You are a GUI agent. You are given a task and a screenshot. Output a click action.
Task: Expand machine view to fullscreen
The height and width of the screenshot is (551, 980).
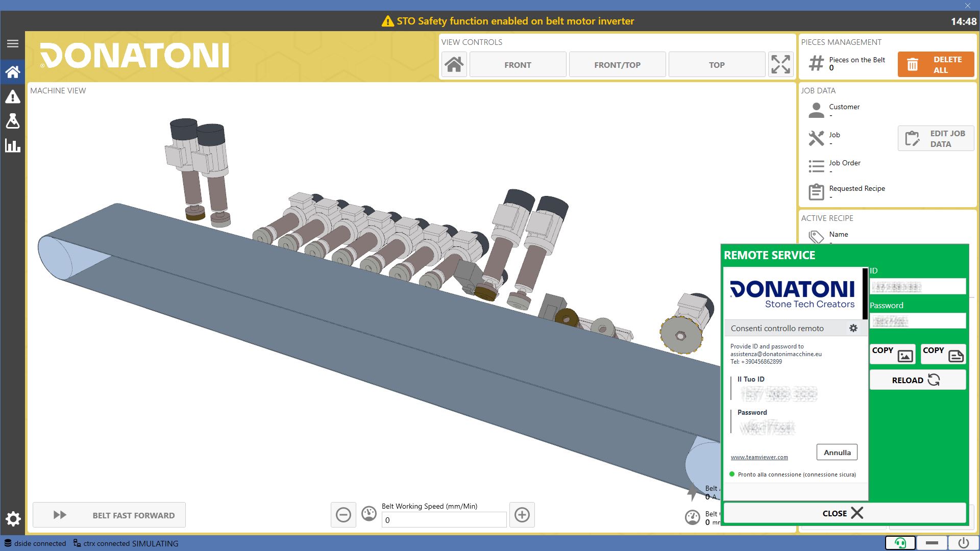780,65
